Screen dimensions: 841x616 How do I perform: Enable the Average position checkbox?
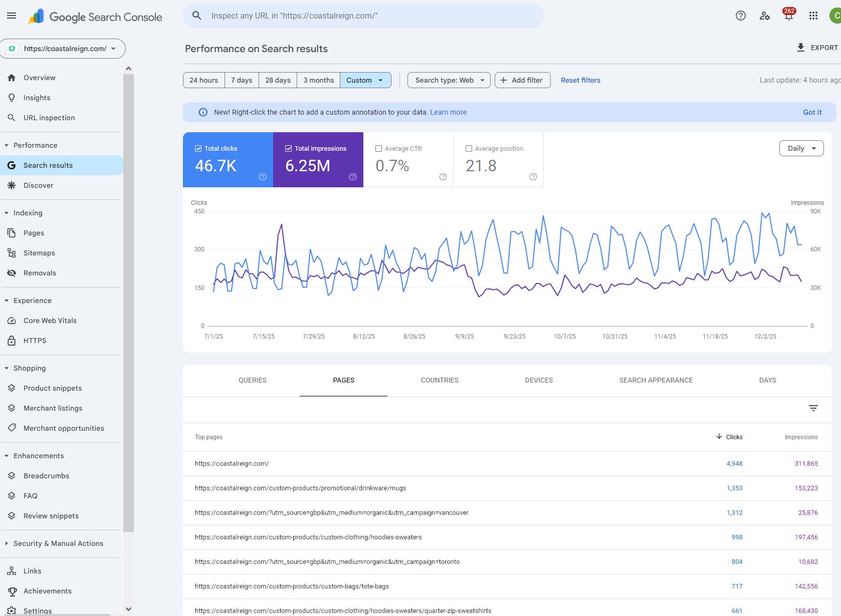point(469,149)
